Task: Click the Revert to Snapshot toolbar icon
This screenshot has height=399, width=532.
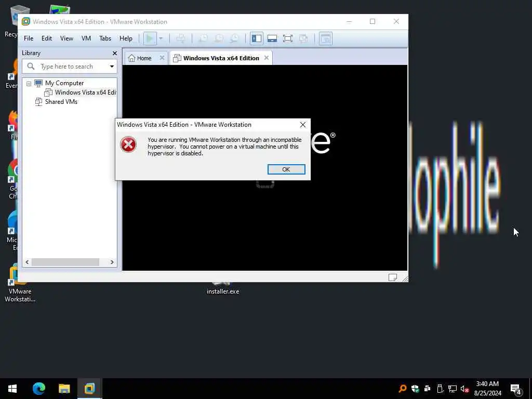Action: pos(219,38)
